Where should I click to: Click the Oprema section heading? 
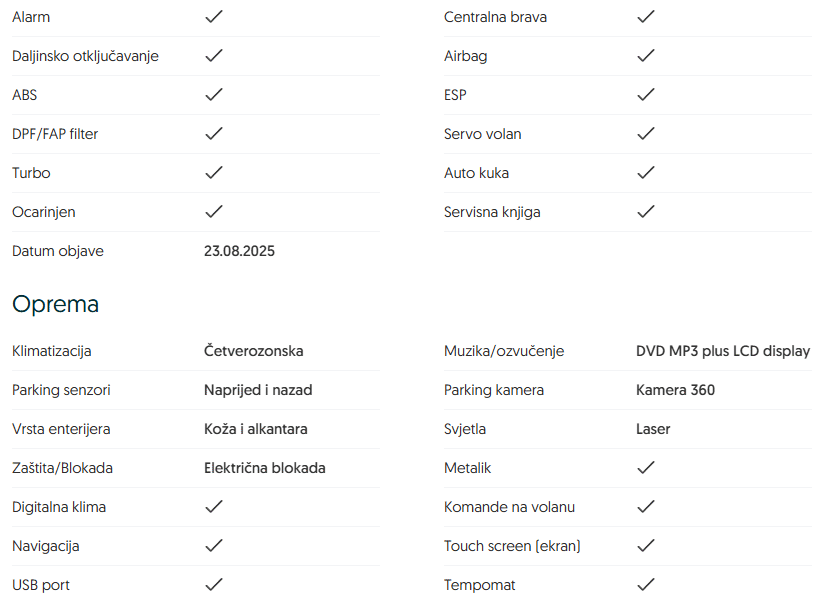pos(55,304)
